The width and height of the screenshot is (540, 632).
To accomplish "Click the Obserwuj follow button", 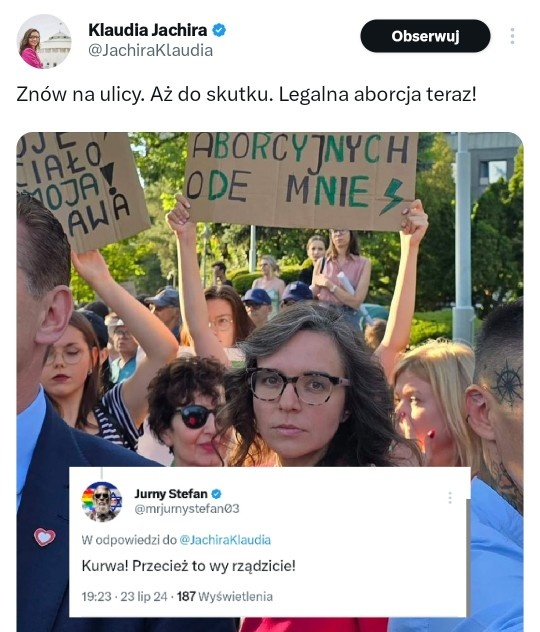I will [x=425, y=36].
